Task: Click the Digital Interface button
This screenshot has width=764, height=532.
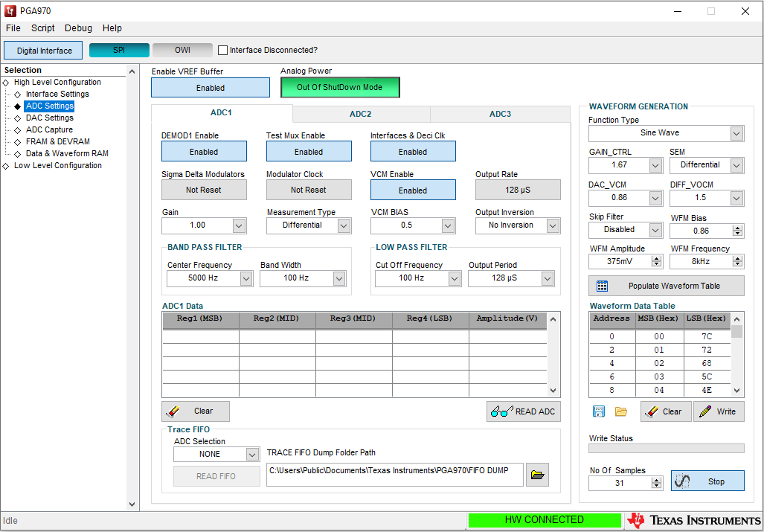Action: (43, 50)
